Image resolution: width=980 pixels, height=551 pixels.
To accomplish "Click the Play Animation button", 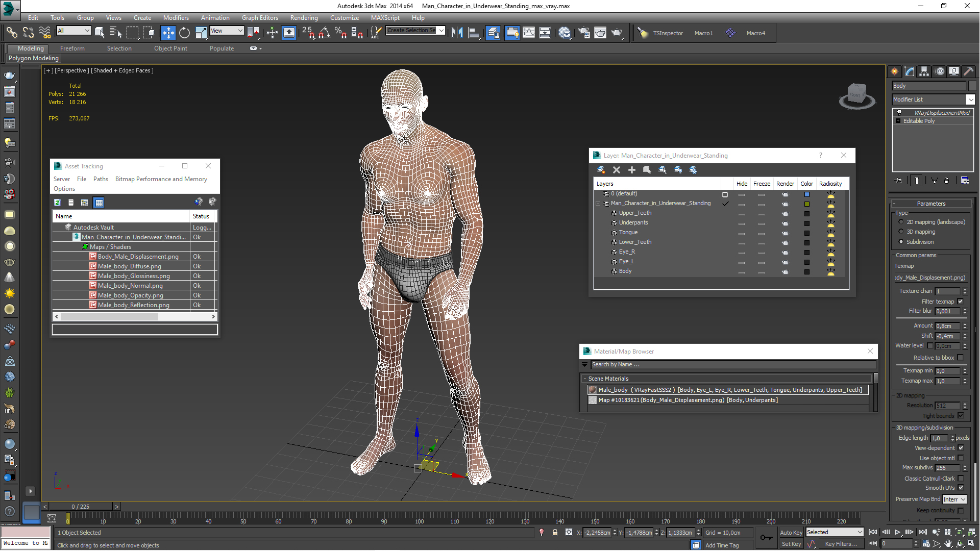I will click(898, 532).
